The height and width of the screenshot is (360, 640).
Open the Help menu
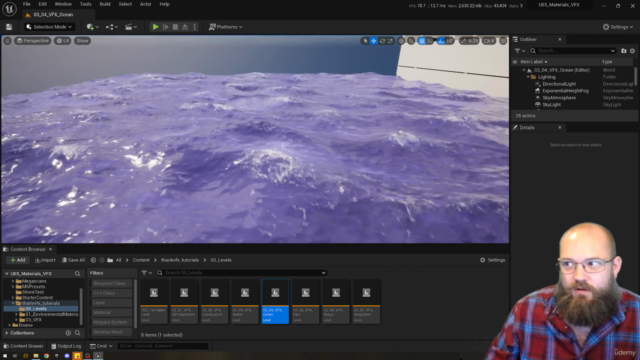[x=164, y=4]
